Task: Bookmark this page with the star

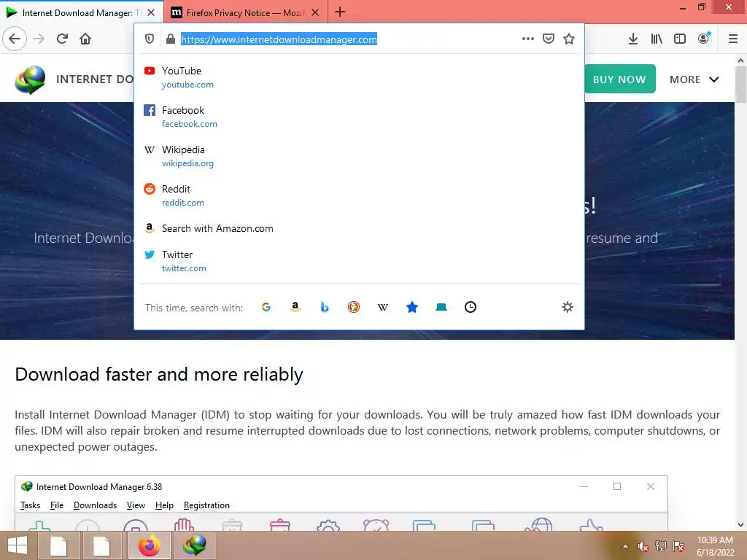Action: [x=569, y=39]
